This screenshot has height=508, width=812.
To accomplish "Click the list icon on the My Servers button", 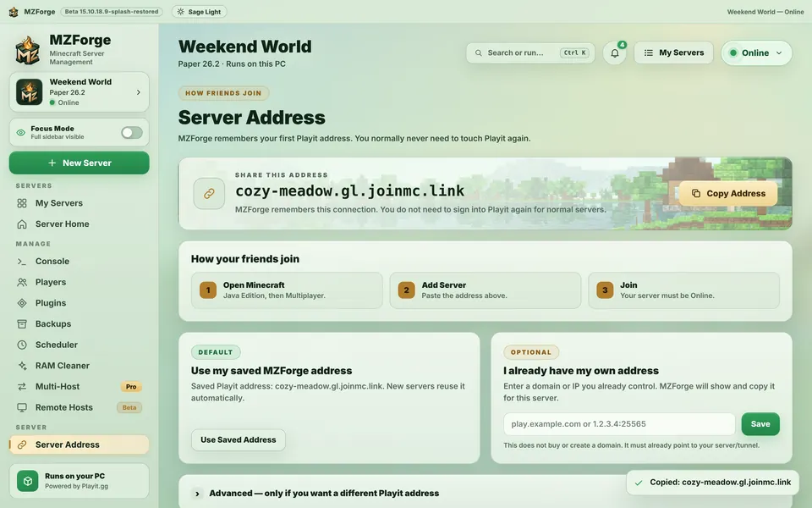I will point(649,52).
